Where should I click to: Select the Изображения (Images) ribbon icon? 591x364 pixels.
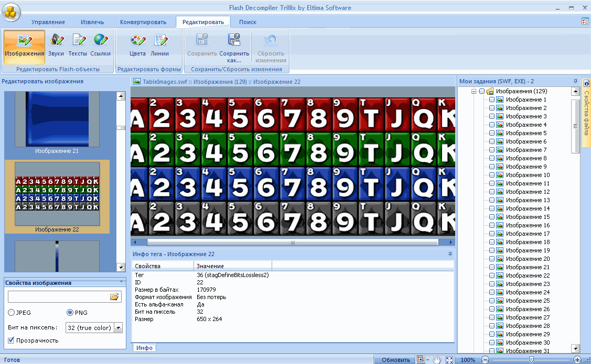24,45
